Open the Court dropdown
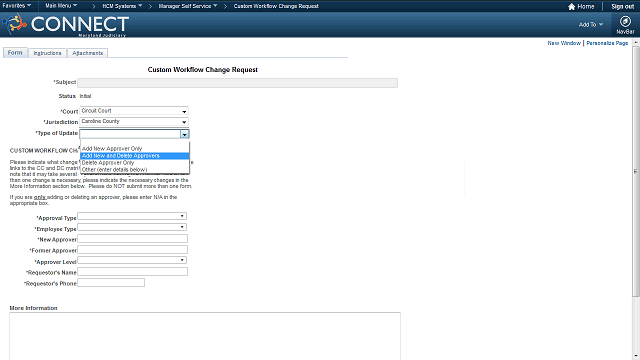Image resolution: width=640 pixels, height=360 pixels. (134, 111)
